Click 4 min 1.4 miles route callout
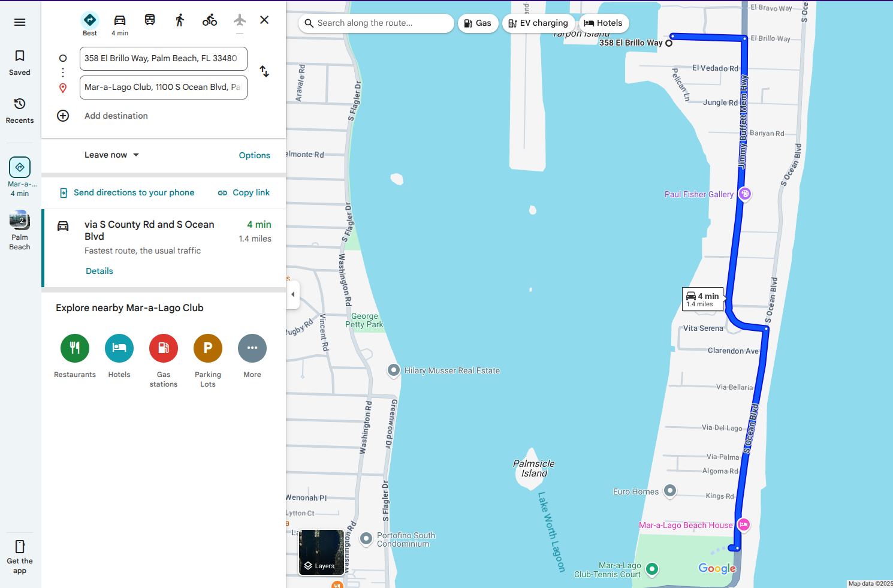The image size is (893, 588). [x=703, y=298]
